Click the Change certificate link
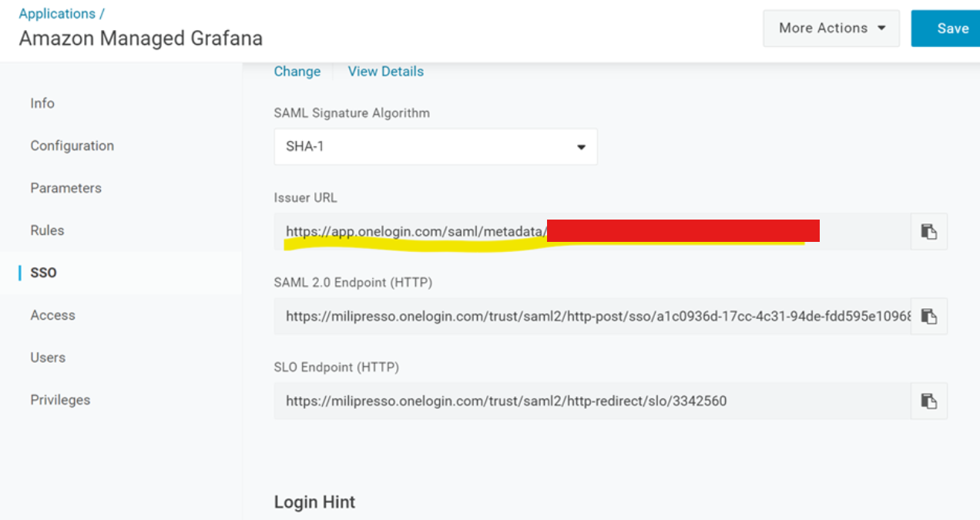This screenshot has width=980, height=520. 297,72
